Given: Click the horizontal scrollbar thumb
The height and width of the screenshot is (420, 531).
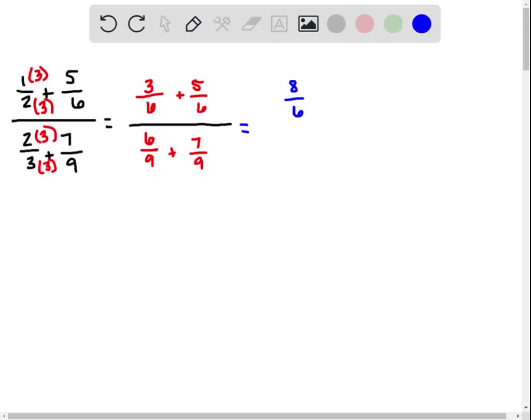Looking at the screenshot, I should tap(257, 416).
